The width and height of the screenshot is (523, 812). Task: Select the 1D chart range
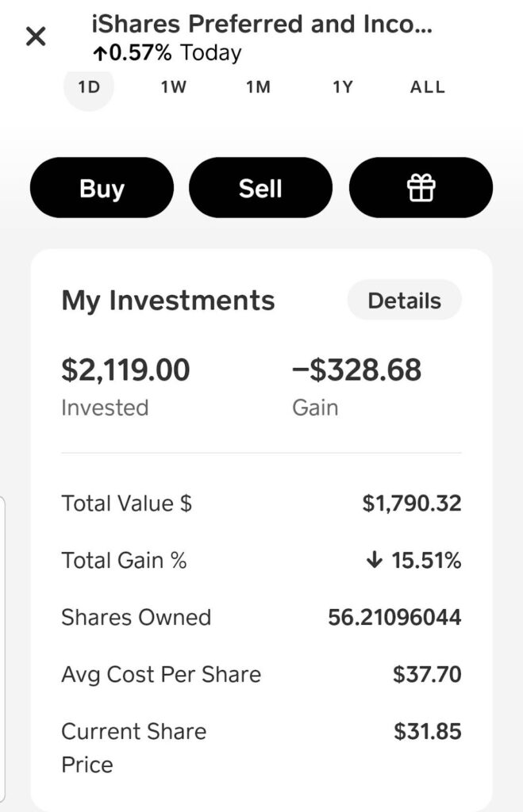89,87
